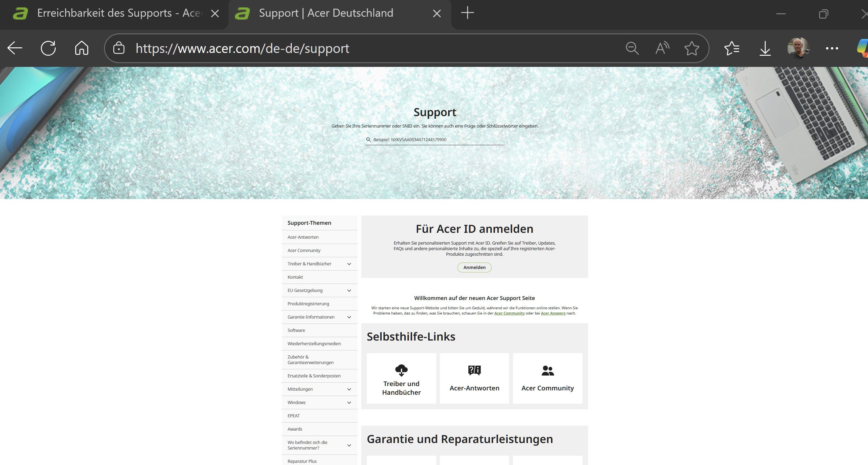
Task: Reload the page with refresh icon
Action: [x=48, y=48]
